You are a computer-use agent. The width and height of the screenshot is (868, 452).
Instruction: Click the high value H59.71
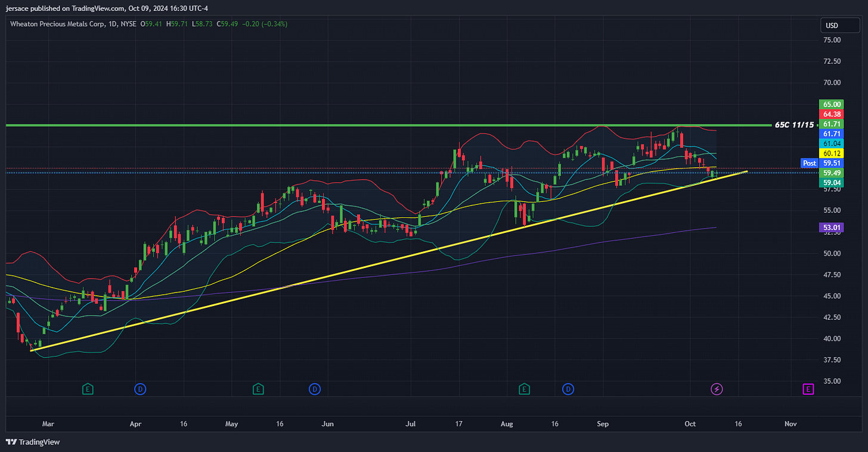[177, 24]
